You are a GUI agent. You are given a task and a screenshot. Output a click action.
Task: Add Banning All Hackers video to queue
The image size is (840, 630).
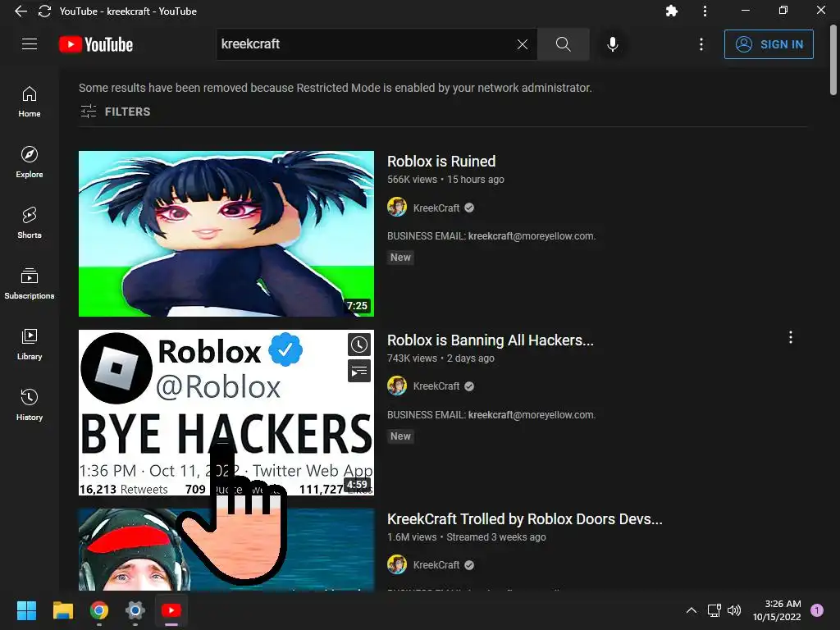pos(359,371)
